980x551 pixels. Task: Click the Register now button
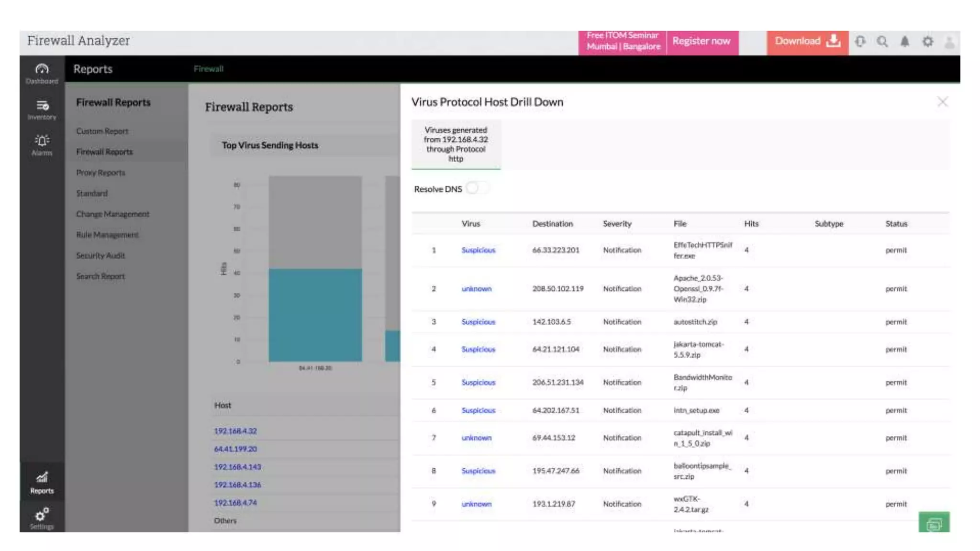click(x=702, y=41)
